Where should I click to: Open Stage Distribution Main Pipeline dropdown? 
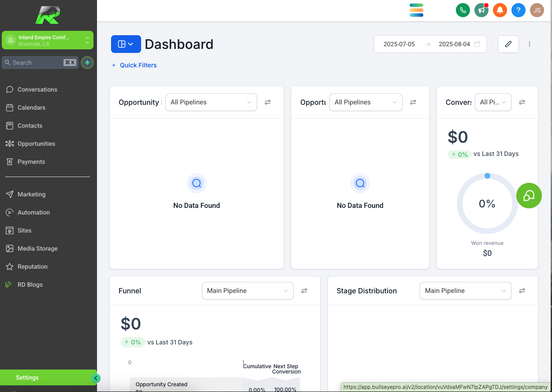(x=465, y=291)
